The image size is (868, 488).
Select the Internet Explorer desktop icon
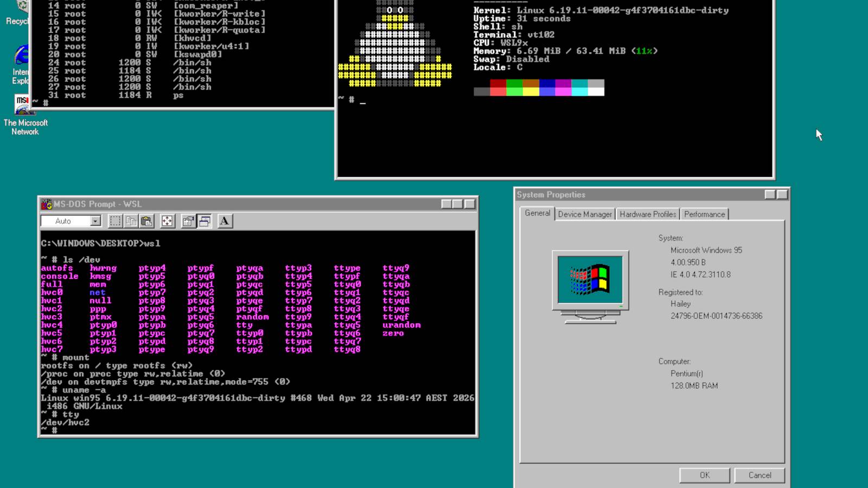coord(21,65)
